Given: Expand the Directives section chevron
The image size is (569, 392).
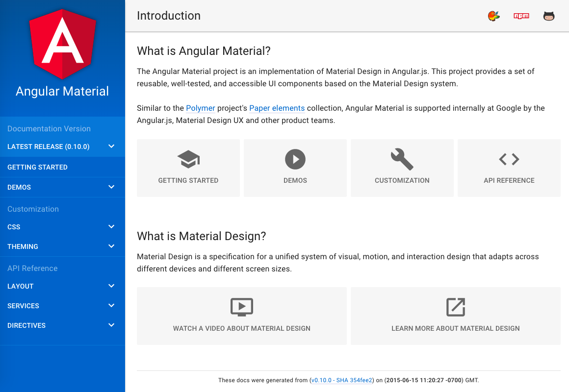Looking at the screenshot, I should click(111, 325).
